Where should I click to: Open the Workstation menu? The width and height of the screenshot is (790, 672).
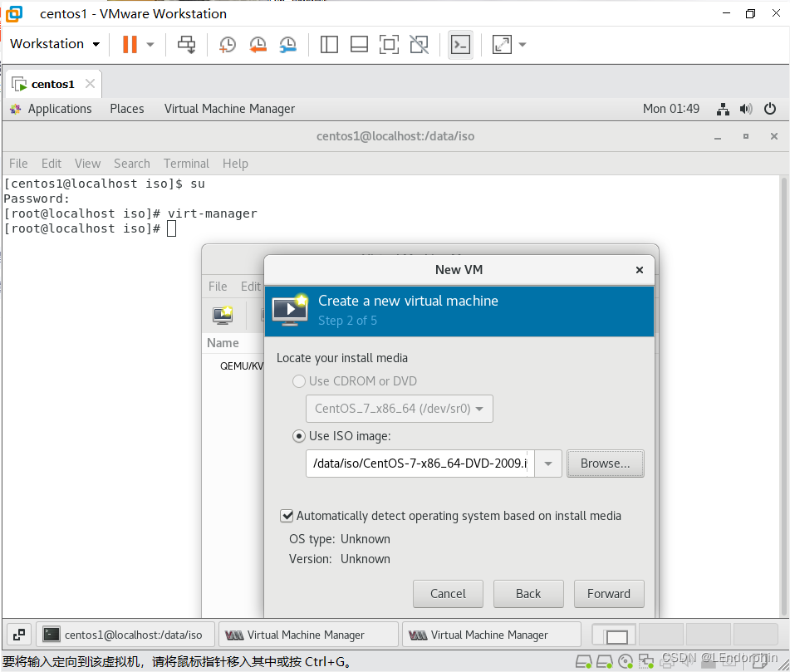coord(55,44)
